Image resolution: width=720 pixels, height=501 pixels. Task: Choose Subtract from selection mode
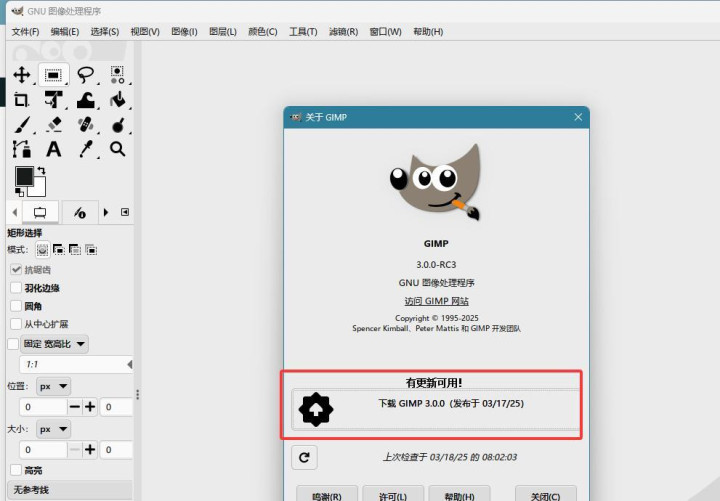coord(75,250)
